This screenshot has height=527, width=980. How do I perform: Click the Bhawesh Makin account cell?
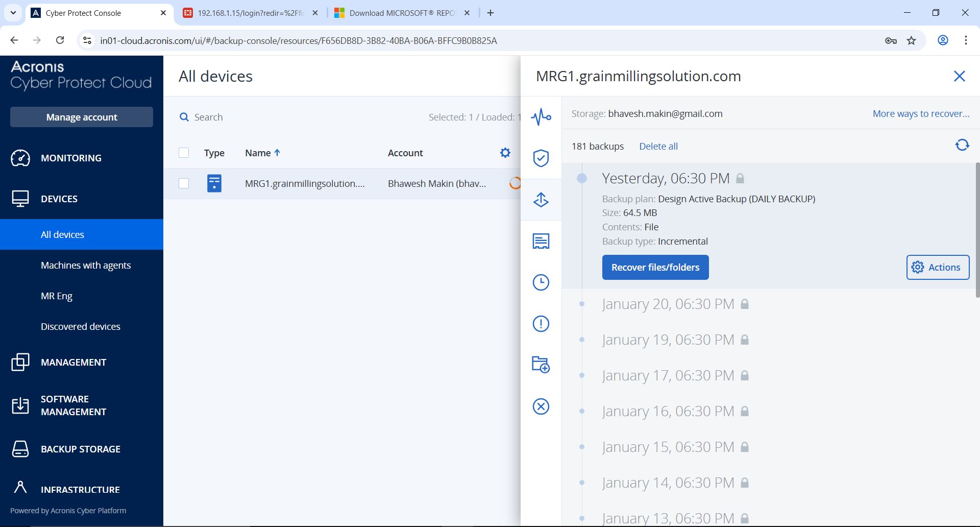pos(437,183)
